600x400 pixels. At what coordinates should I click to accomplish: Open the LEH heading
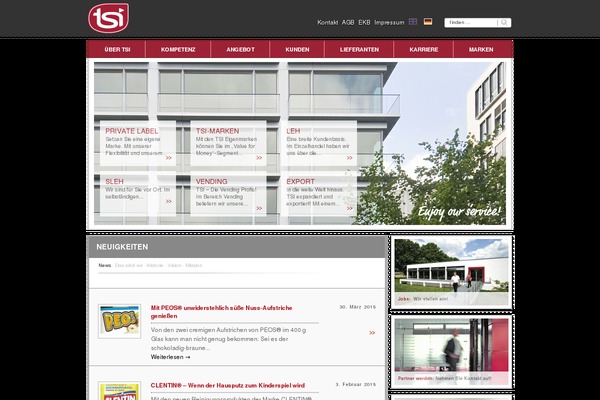(293, 131)
